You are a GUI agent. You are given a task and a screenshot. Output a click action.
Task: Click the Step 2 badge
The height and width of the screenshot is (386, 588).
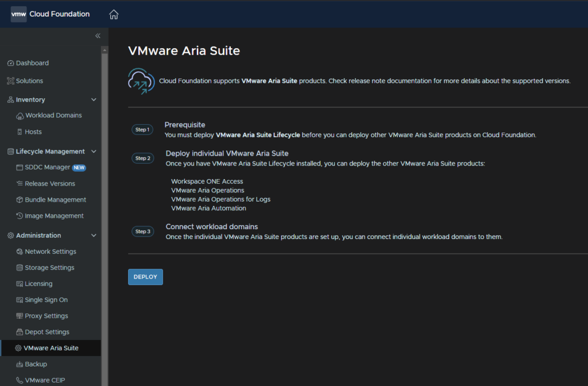point(142,159)
